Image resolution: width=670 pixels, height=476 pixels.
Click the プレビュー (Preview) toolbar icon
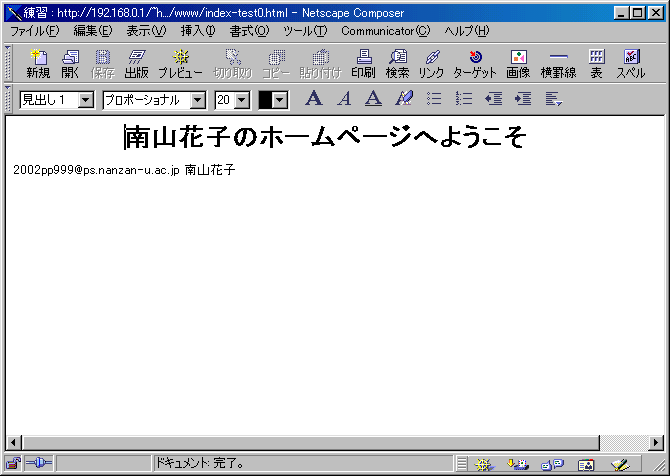(x=180, y=64)
